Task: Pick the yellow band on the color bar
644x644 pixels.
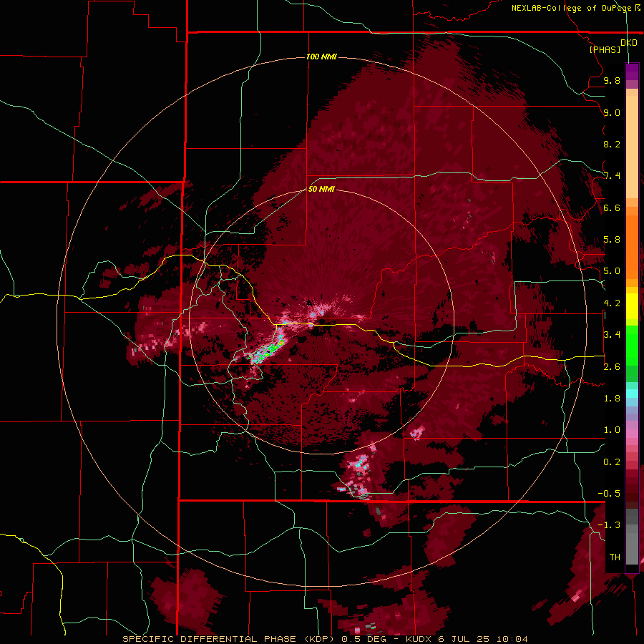Action: click(632, 306)
